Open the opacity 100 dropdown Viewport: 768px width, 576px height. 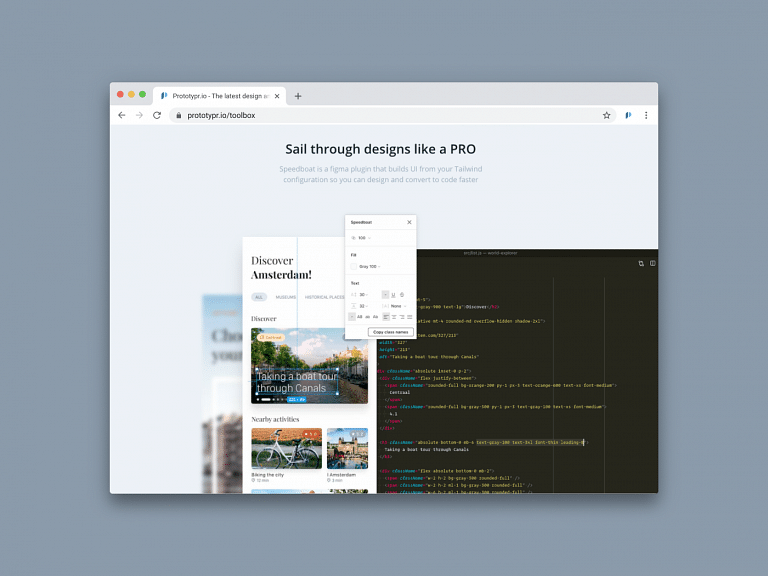(362, 238)
